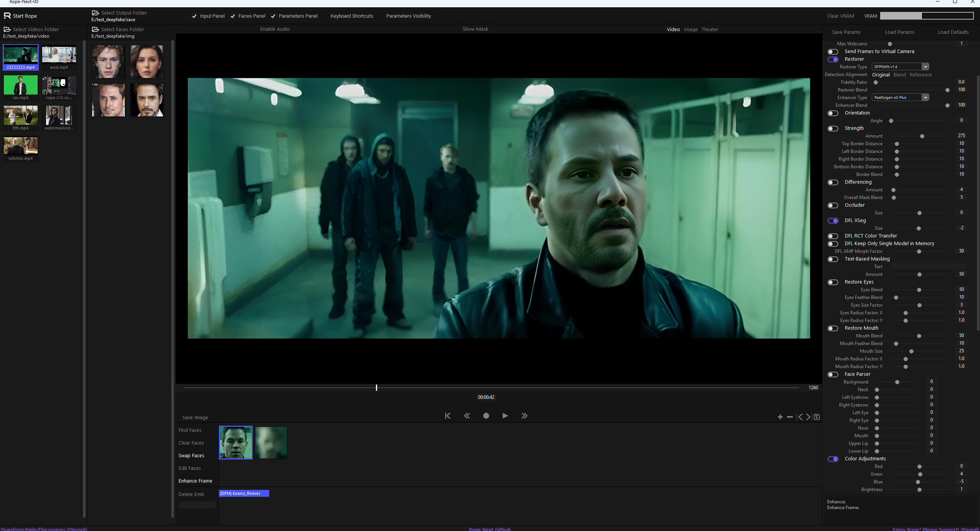Click the Find Faces button
Viewport: 980px width, 531px height.
[x=190, y=430]
